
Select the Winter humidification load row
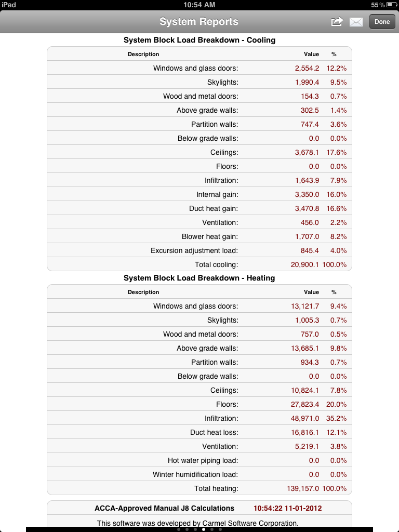click(x=199, y=474)
